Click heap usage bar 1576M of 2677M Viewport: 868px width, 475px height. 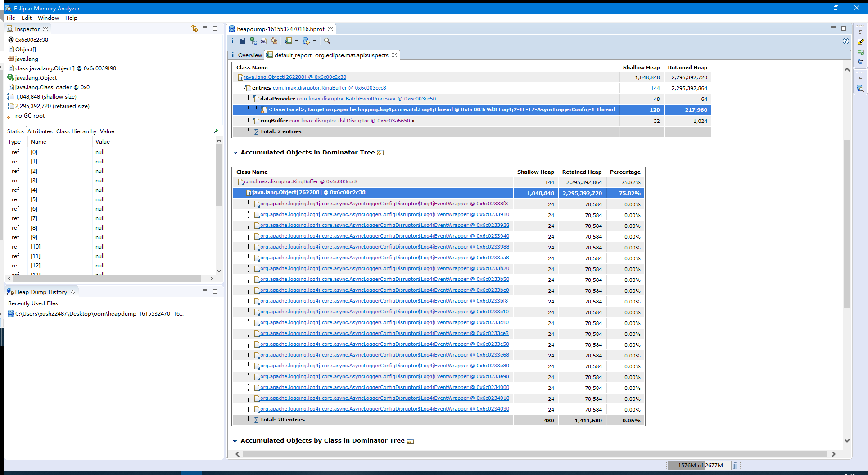pos(700,466)
